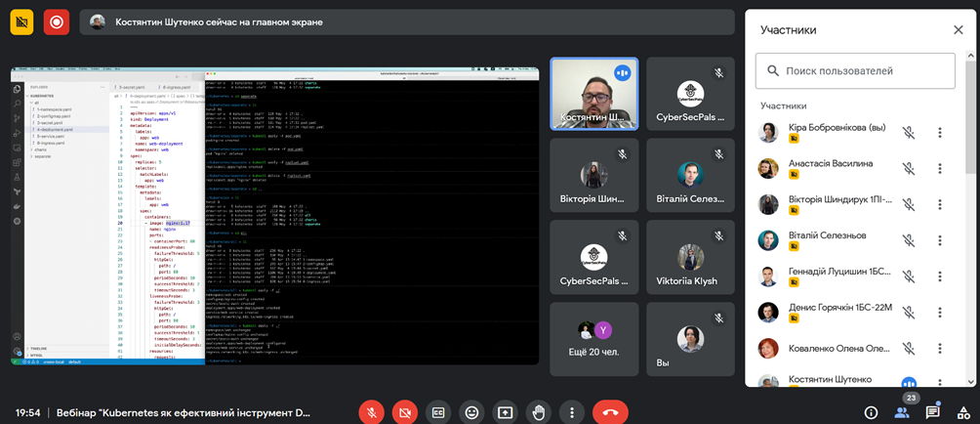Turn on the camera in the bottom toolbar
Screen dimensions: 980x424
pyautogui.click(x=404, y=412)
